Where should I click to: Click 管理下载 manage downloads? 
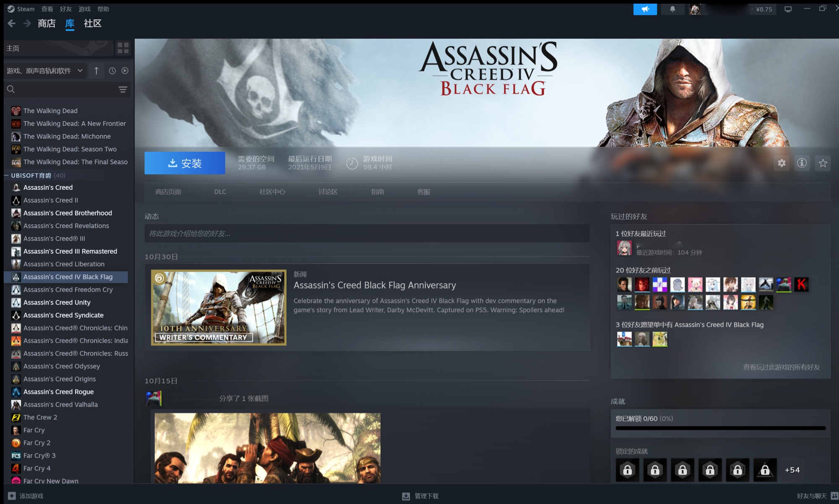click(427, 496)
